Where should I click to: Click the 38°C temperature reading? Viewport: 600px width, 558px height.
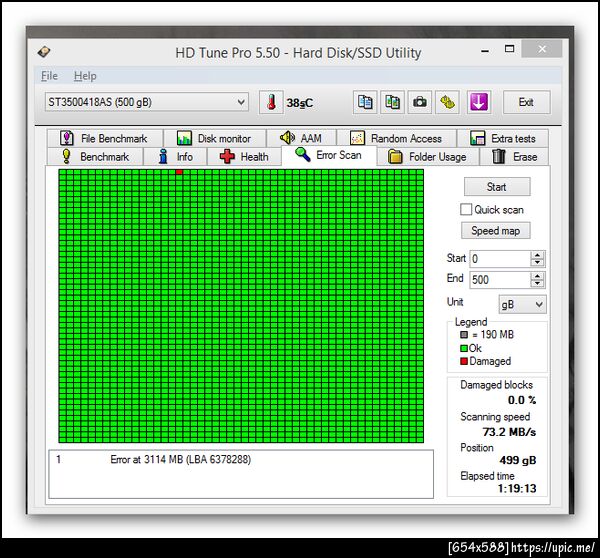[300, 103]
